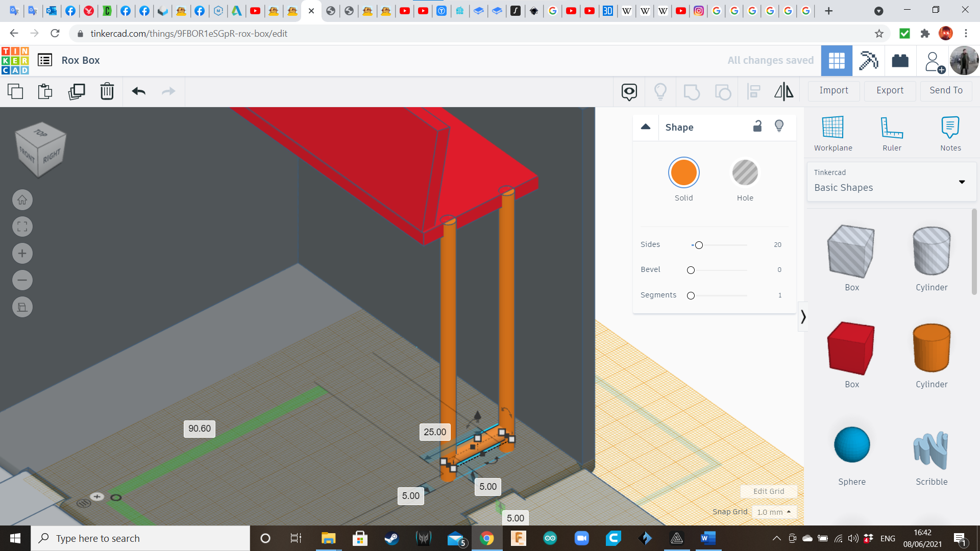Click the Edit Grid button
980x551 pixels.
point(769,491)
